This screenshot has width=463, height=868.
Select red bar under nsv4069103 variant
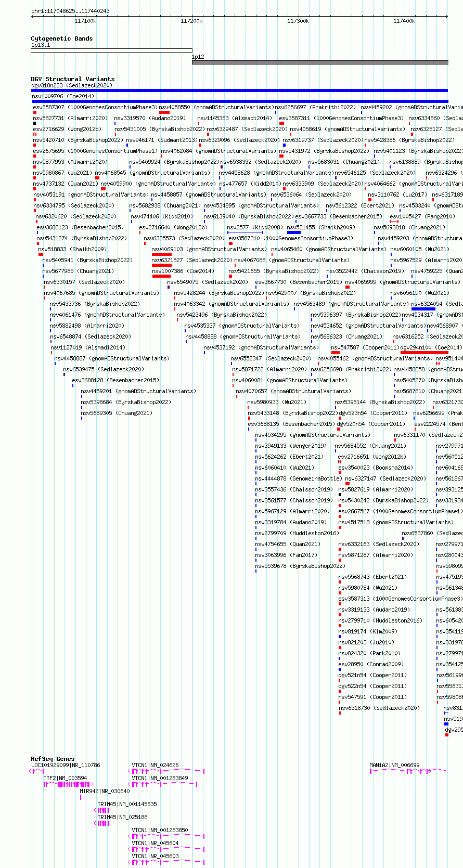point(161,254)
